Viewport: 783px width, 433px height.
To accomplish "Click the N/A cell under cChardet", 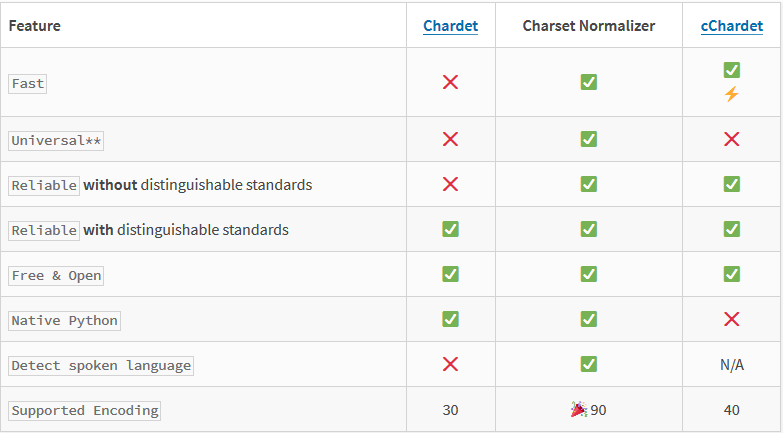I will click(x=731, y=365).
